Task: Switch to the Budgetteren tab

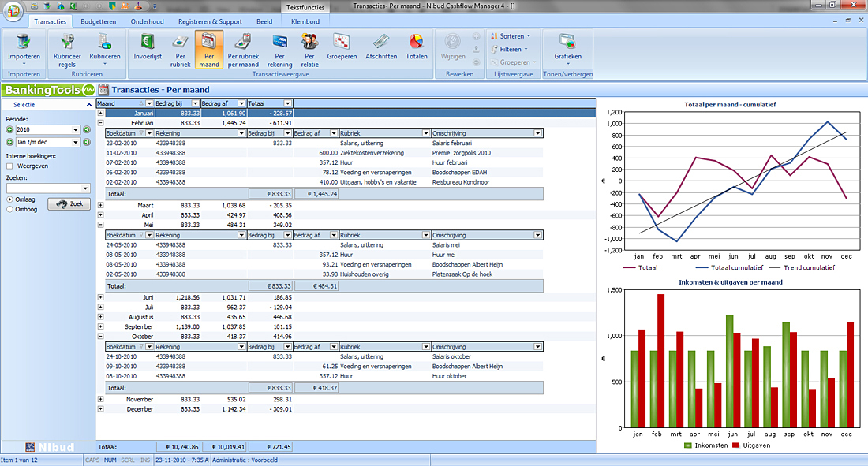Action: pyautogui.click(x=99, y=21)
